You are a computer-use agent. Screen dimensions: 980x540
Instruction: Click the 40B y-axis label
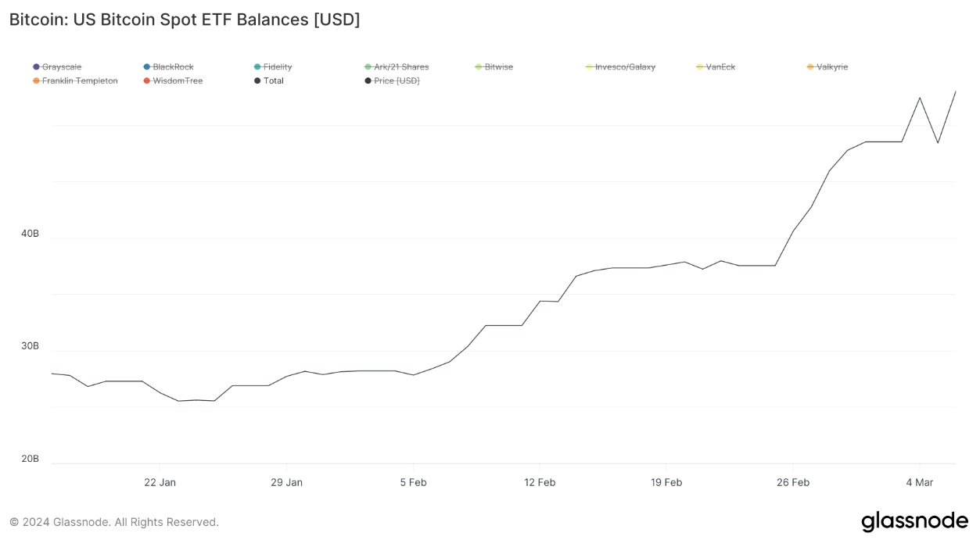click(30, 234)
